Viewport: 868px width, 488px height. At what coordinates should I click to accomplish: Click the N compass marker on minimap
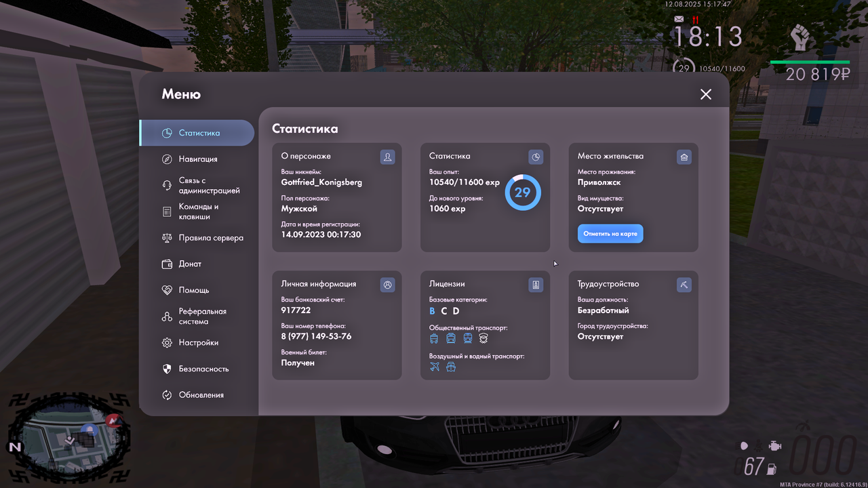click(x=14, y=447)
